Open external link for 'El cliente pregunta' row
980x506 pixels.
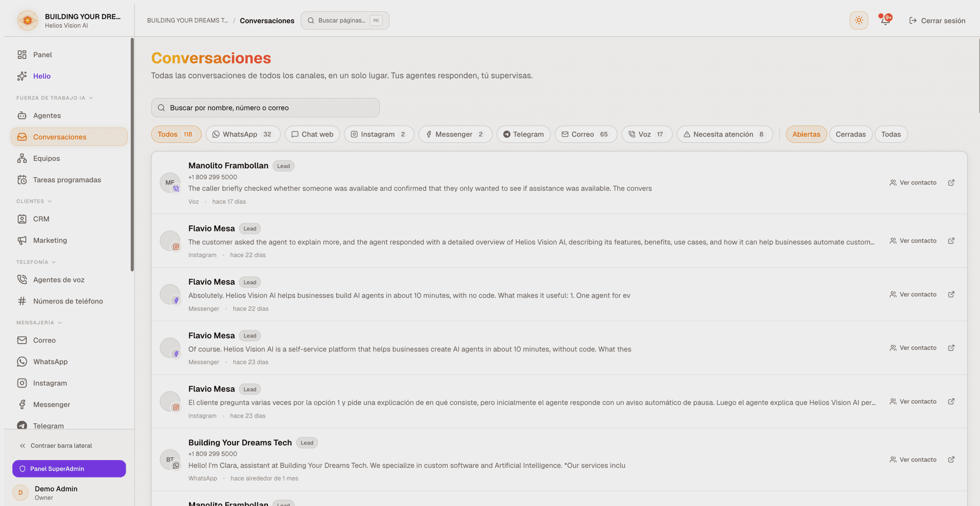pyautogui.click(x=951, y=401)
